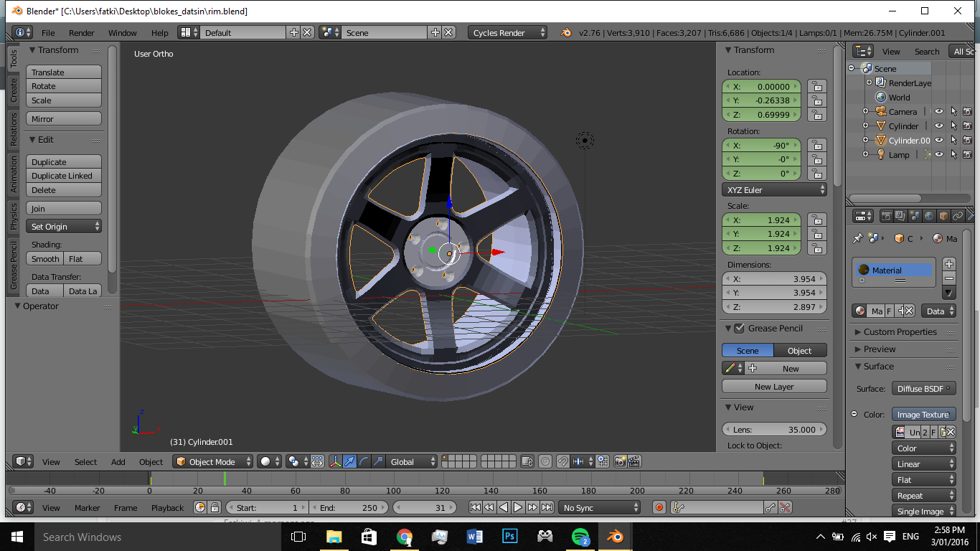Toggle the lock on Location X
The height and width of the screenshot is (551, 980).
tap(816, 86)
